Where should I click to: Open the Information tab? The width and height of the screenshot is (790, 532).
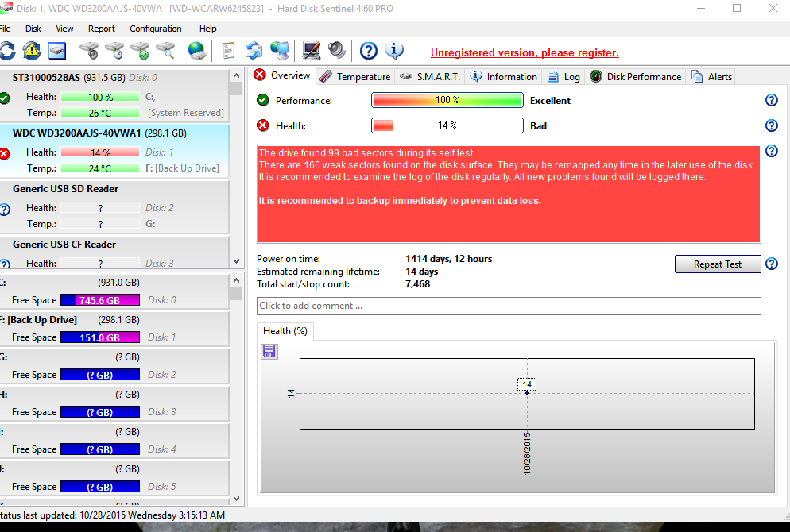click(503, 76)
